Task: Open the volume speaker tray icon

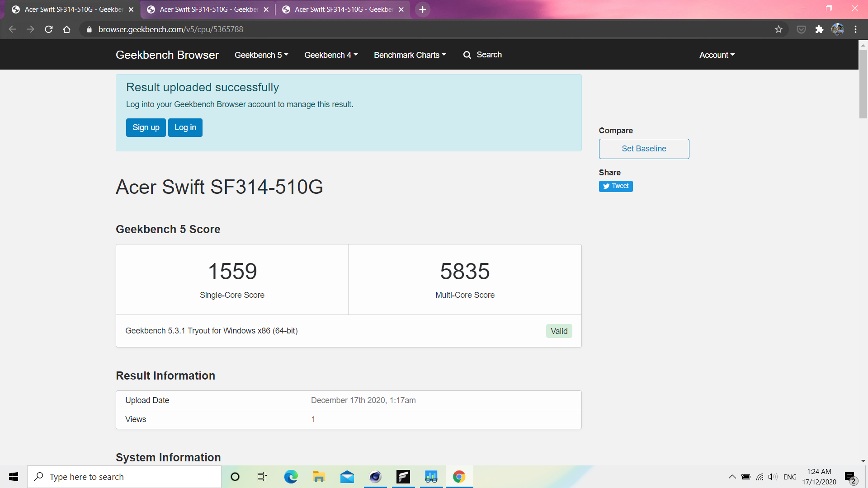Action: [773, 477]
